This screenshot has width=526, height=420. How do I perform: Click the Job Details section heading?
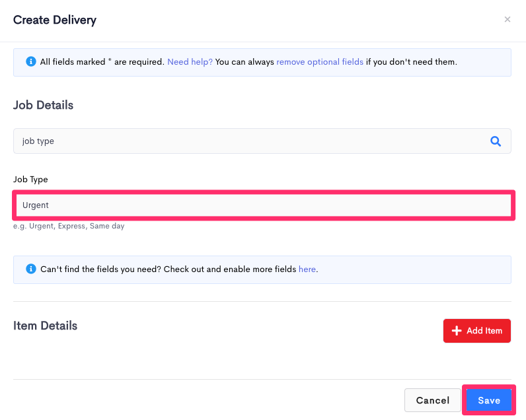click(43, 105)
